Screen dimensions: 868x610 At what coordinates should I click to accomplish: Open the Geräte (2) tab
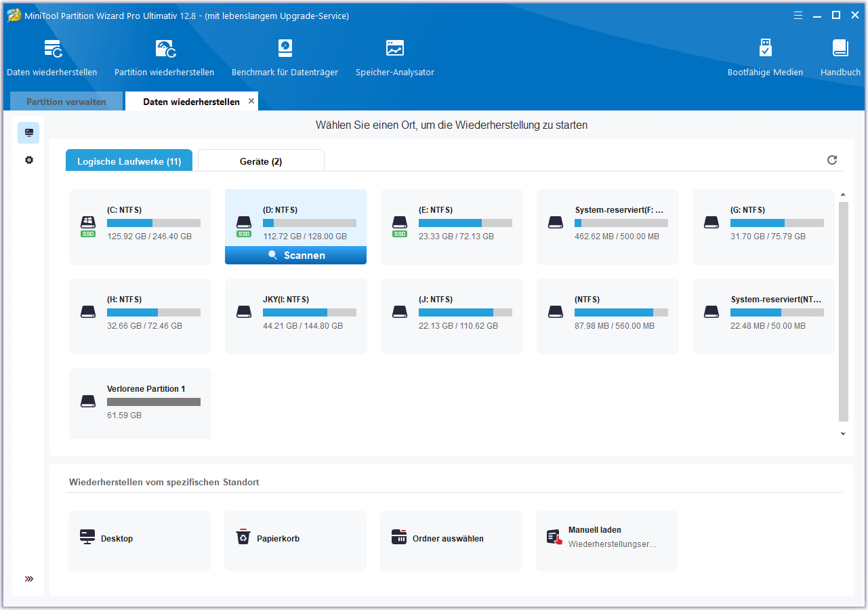(261, 161)
